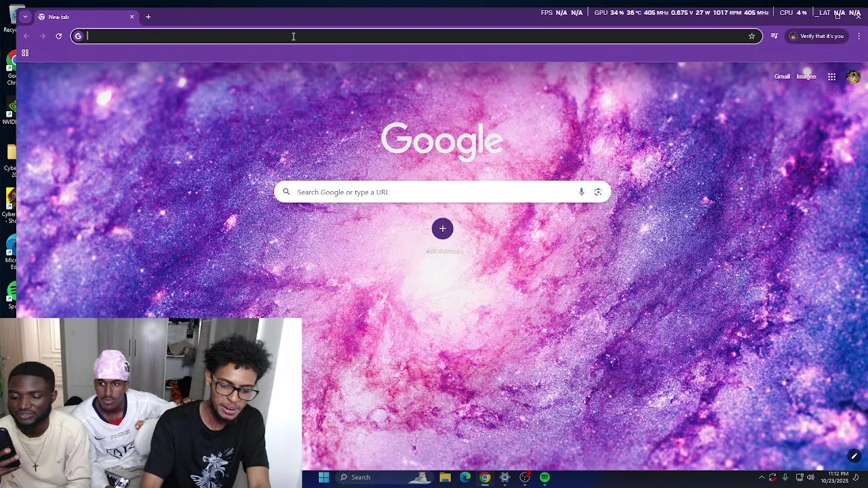Image resolution: width=868 pixels, height=488 pixels.
Task: Open the Windows Start menu
Action: [x=323, y=477]
